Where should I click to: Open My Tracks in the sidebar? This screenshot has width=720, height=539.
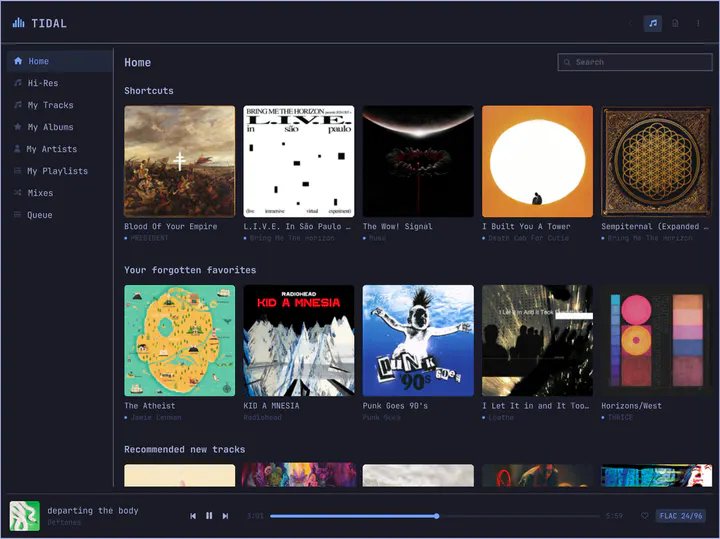click(60, 105)
